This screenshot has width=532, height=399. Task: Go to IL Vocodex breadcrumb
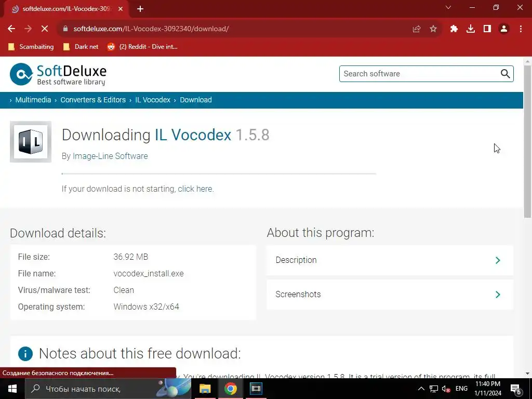(x=153, y=100)
